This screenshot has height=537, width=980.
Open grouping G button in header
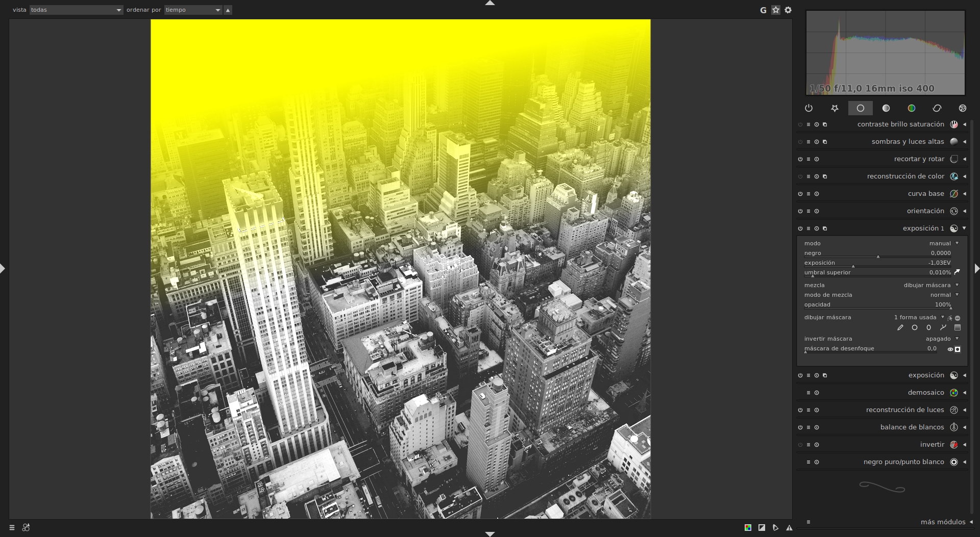(x=763, y=10)
